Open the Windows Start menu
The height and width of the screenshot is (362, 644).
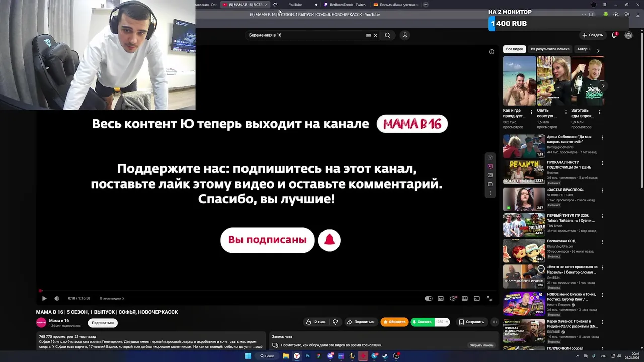coord(248,356)
